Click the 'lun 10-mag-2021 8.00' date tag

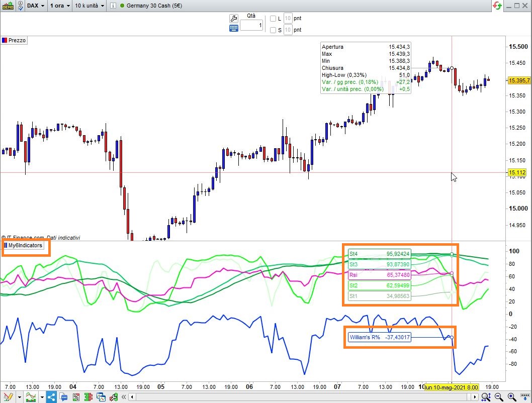tap(452, 387)
